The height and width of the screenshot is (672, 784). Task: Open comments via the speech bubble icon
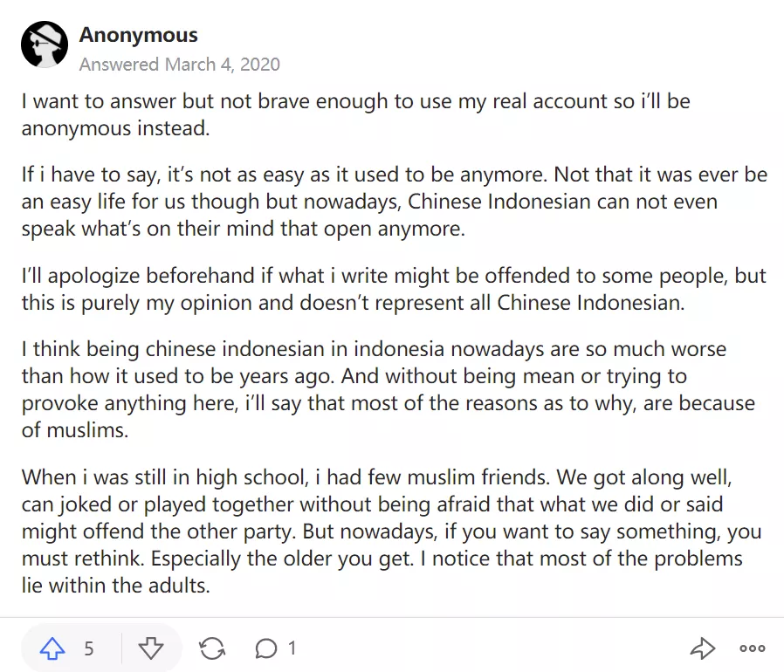(x=265, y=648)
